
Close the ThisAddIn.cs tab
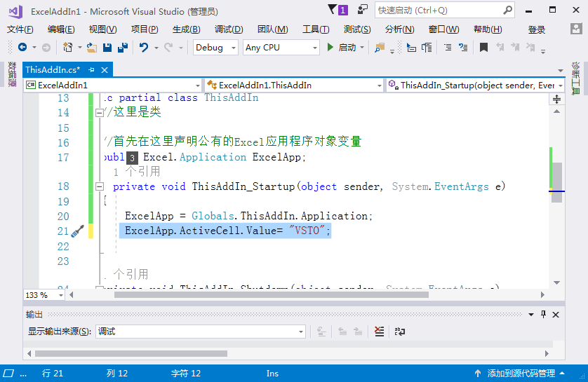tap(105, 70)
